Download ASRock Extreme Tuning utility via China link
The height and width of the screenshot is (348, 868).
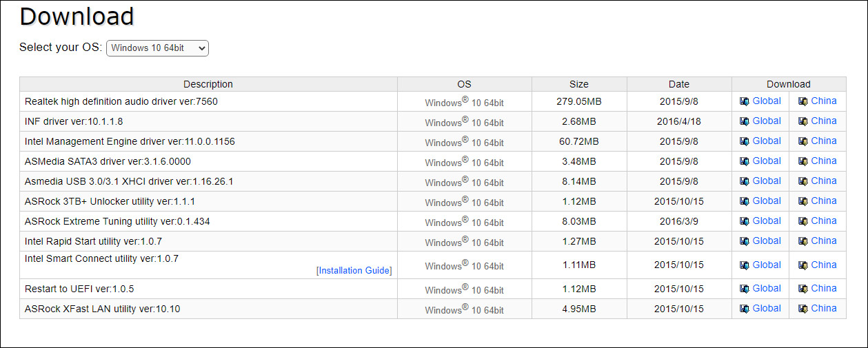pos(824,221)
